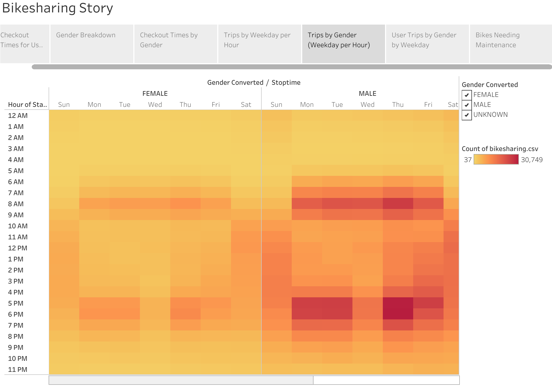Toggle the UNKNOWN gender checkbox
552x392 pixels.
point(466,115)
